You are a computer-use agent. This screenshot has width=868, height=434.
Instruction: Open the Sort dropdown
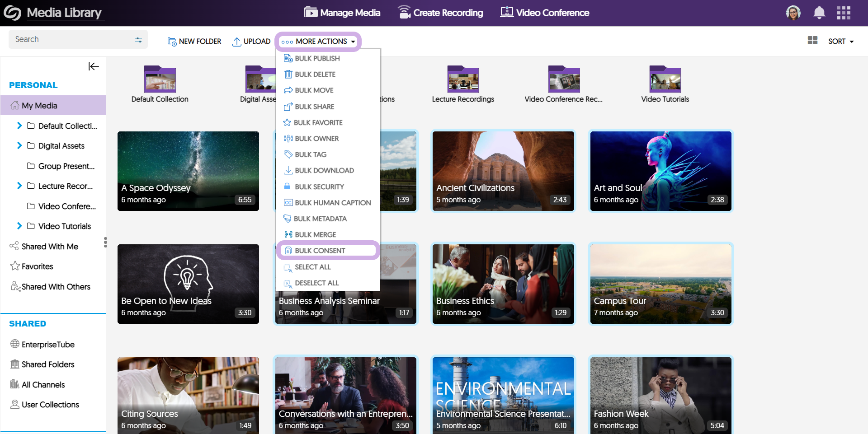pos(840,42)
